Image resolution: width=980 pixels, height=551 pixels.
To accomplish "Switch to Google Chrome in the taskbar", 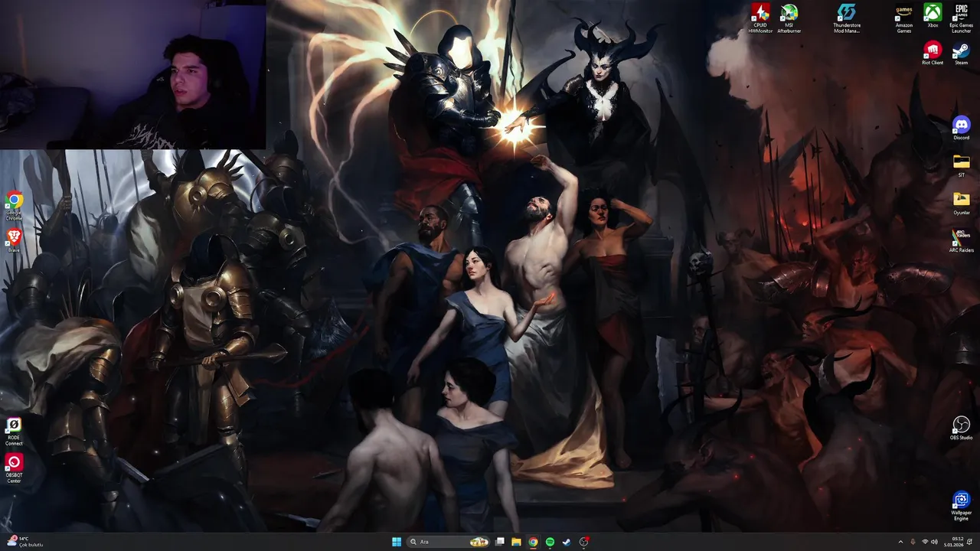I will tap(533, 542).
